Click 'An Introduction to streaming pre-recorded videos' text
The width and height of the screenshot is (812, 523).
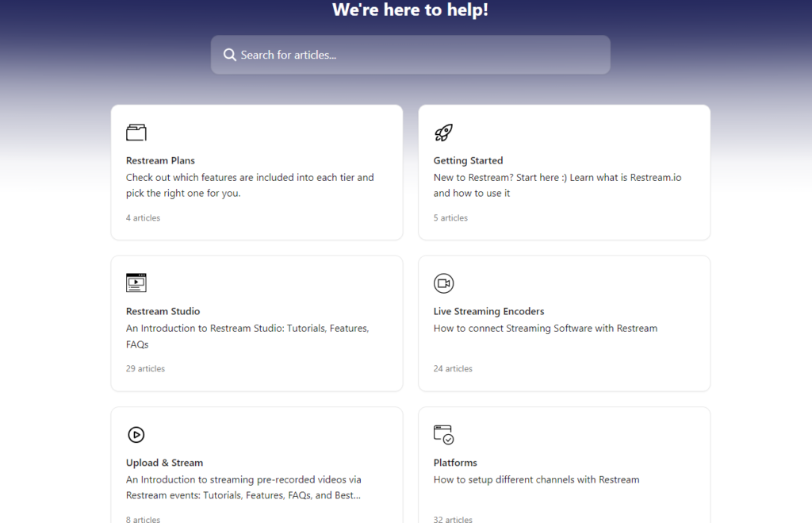243,487
